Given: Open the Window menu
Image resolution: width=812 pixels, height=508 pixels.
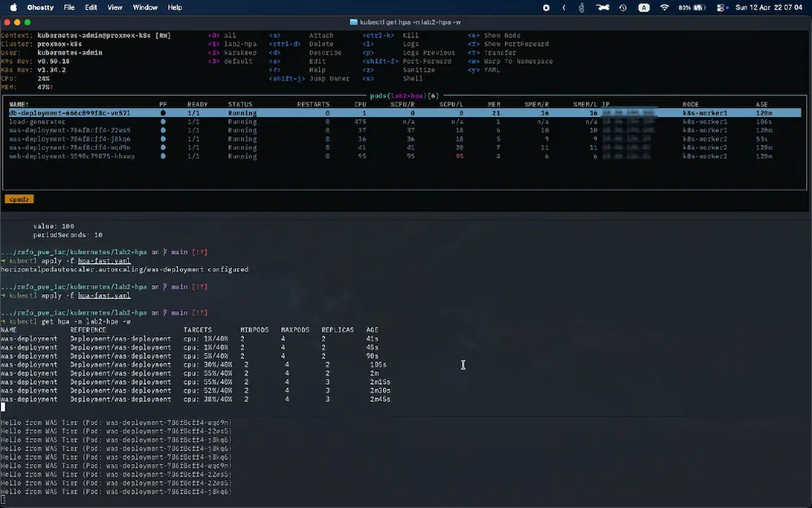Looking at the screenshot, I should tap(145, 7).
